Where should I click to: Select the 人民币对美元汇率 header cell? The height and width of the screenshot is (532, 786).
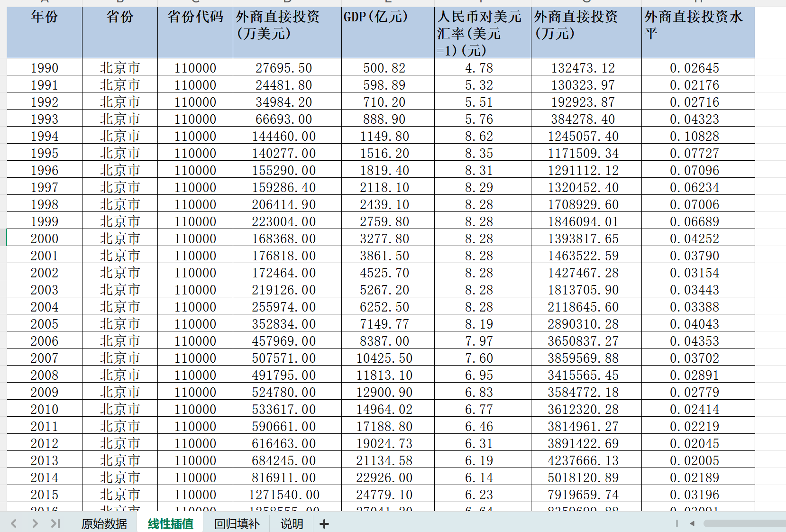pos(483,32)
